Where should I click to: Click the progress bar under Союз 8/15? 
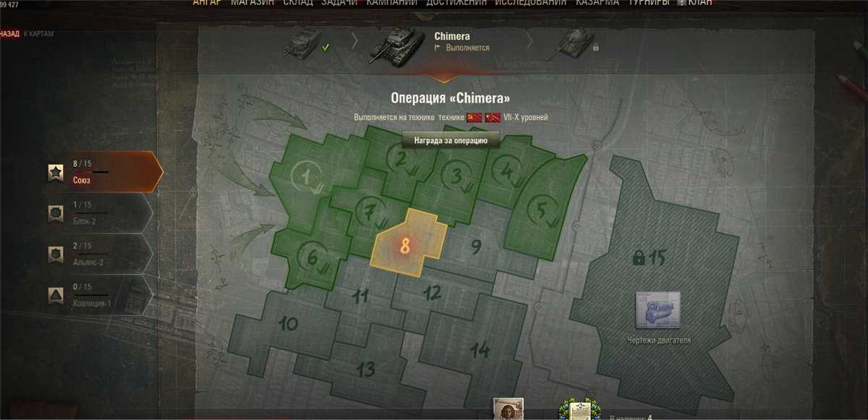tap(90, 172)
